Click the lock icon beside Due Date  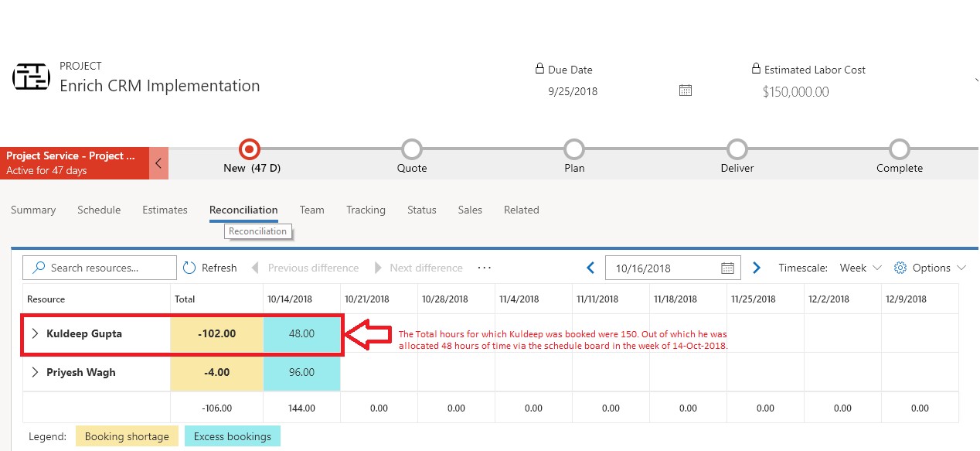click(x=539, y=69)
